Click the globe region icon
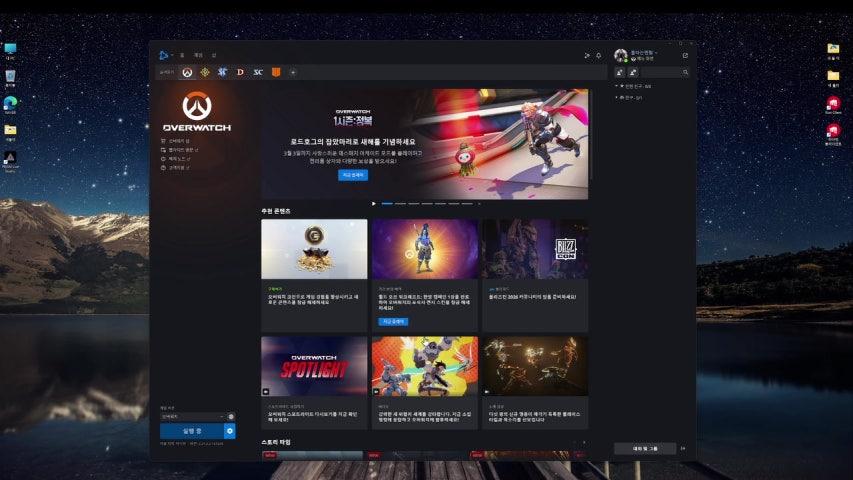 click(x=231, y=416)
